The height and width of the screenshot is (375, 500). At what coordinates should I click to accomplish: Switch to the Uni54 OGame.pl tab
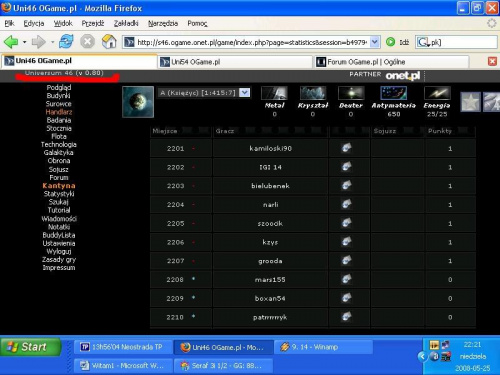(235, 62)
